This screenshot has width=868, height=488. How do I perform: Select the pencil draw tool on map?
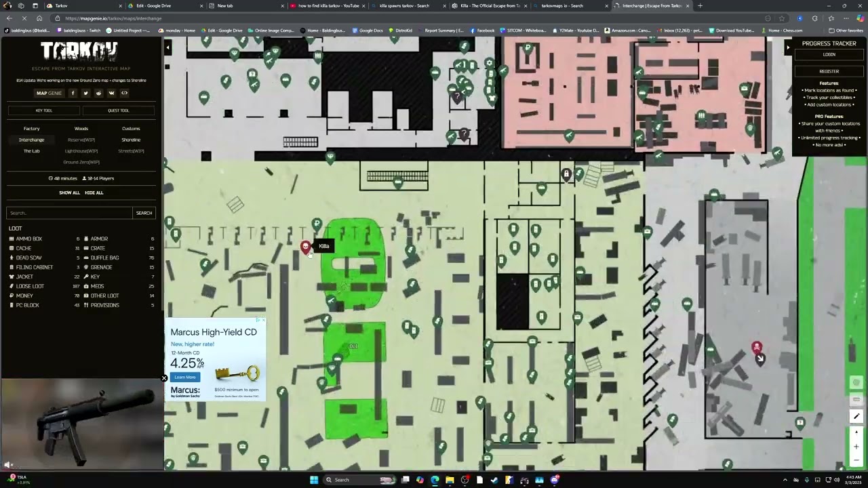coord(856,416)
